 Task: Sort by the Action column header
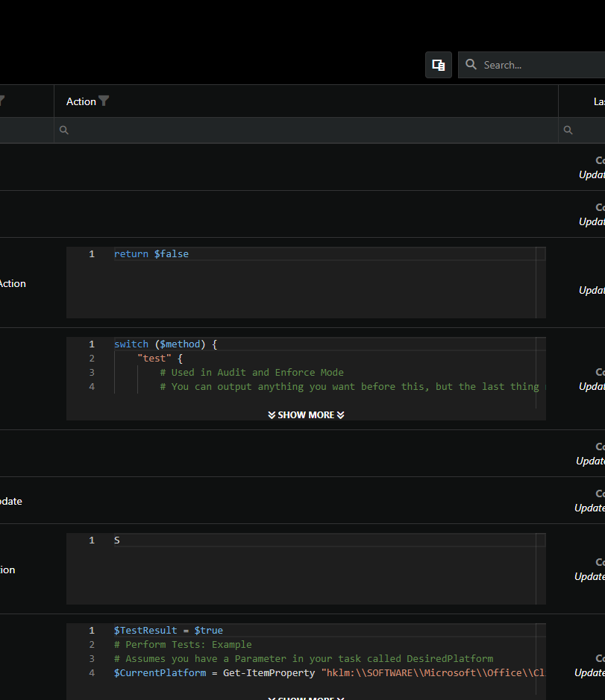(x=81, y=101)
